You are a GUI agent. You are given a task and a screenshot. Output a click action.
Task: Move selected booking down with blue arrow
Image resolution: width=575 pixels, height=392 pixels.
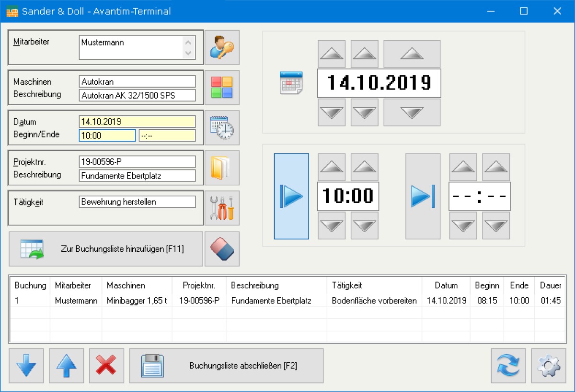tap(26, 366)
